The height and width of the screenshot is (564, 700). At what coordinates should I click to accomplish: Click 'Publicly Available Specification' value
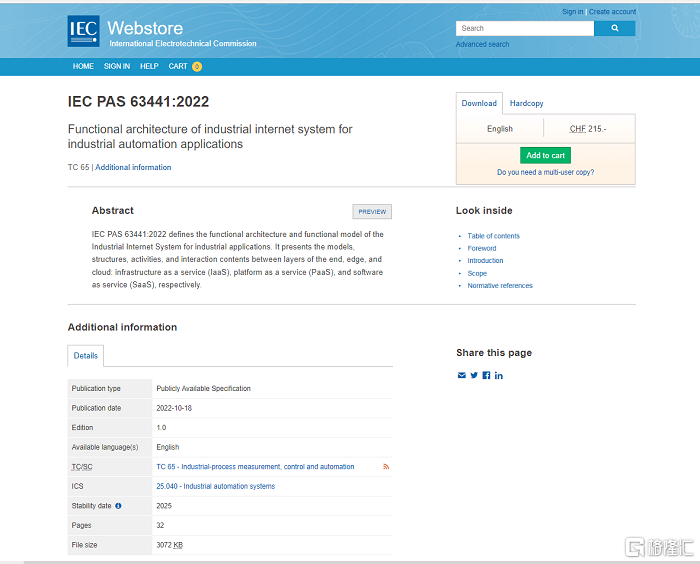[x=204, y=389]
